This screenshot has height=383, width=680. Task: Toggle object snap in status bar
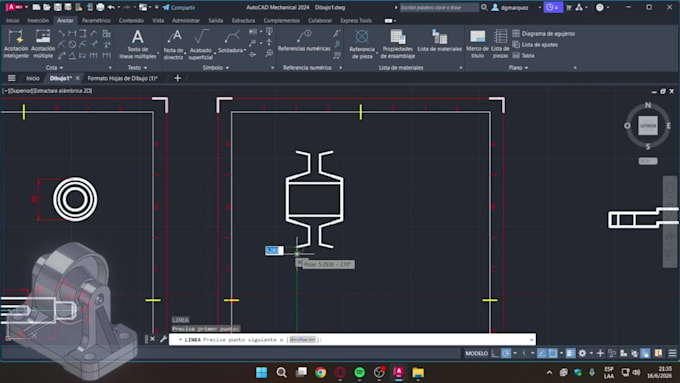552,353
